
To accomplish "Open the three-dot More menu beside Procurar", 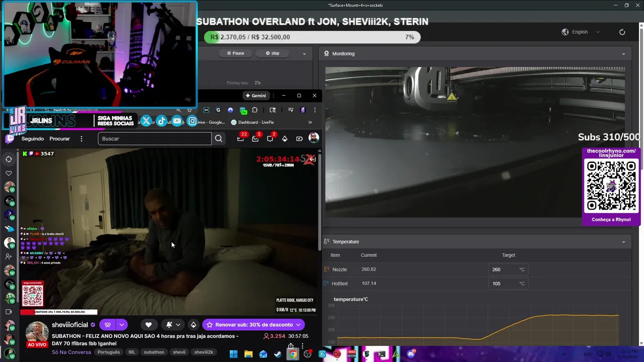I will point(81,139).
